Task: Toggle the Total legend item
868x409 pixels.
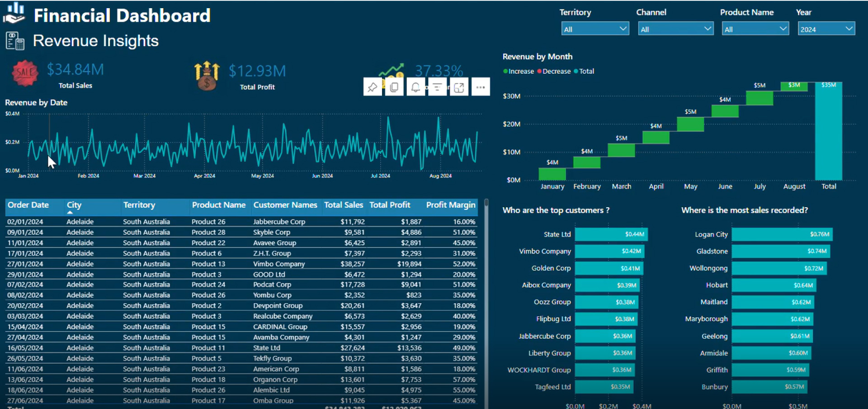Action: point(583,71)
